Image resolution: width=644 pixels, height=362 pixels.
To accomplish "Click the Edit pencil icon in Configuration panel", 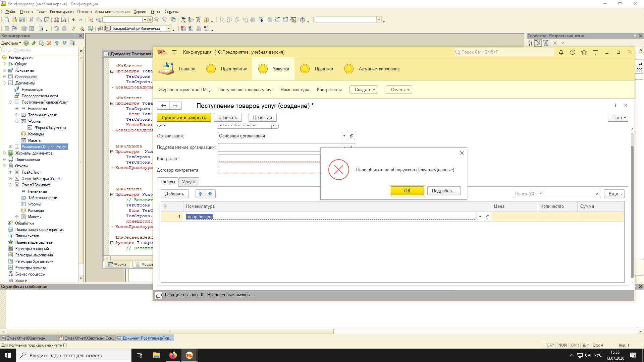I will (34, 43).
